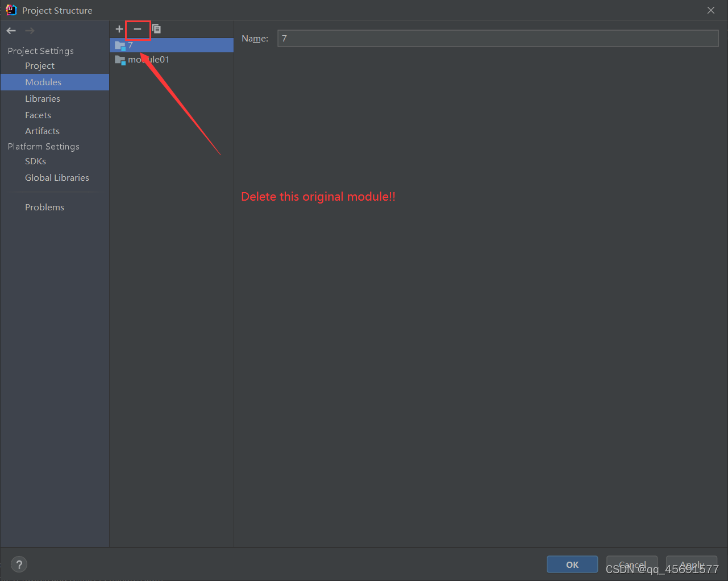Go forward with the right arrow
Screen dimensions: 728x581
pyautogui.click(x=30, y=31)
